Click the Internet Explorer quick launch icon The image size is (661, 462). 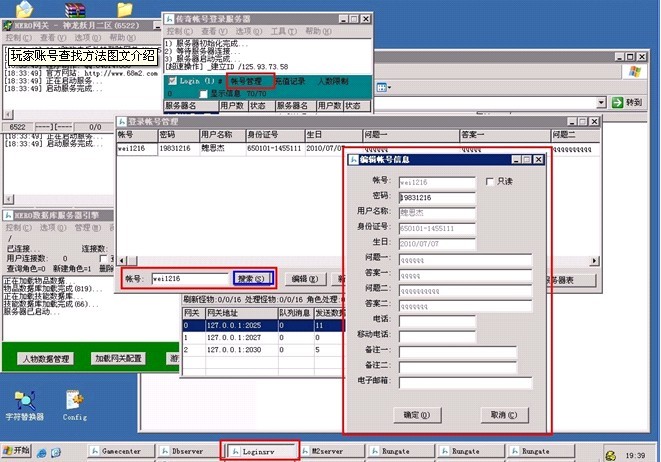coord(42,452)
